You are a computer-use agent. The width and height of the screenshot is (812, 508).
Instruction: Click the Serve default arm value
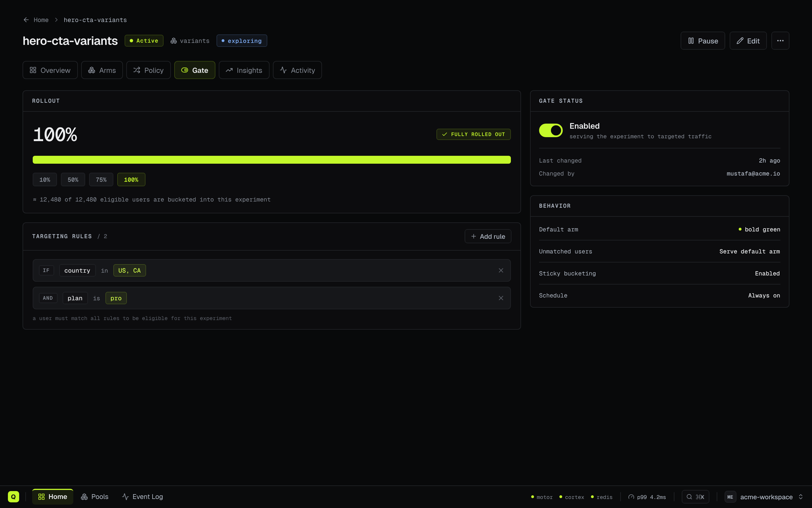(x=750, y=251)
